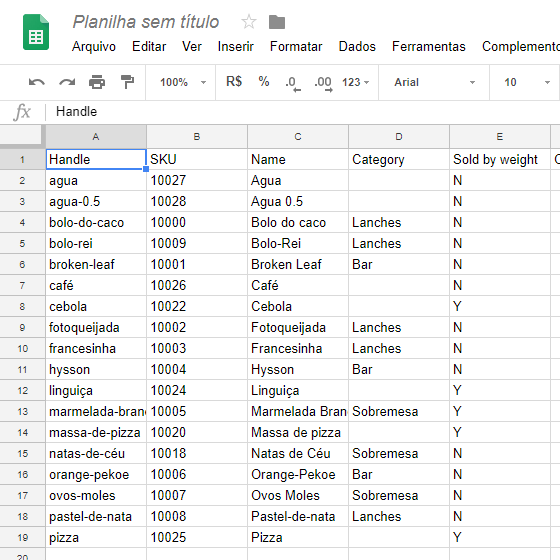Open the Formatar menu

tap(296, 47)
